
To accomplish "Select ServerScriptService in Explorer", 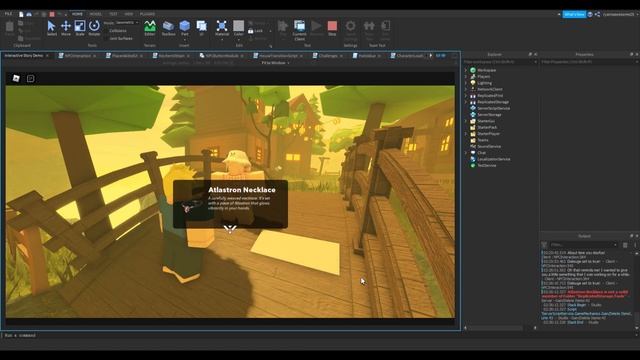I will (x=493, y=109).
